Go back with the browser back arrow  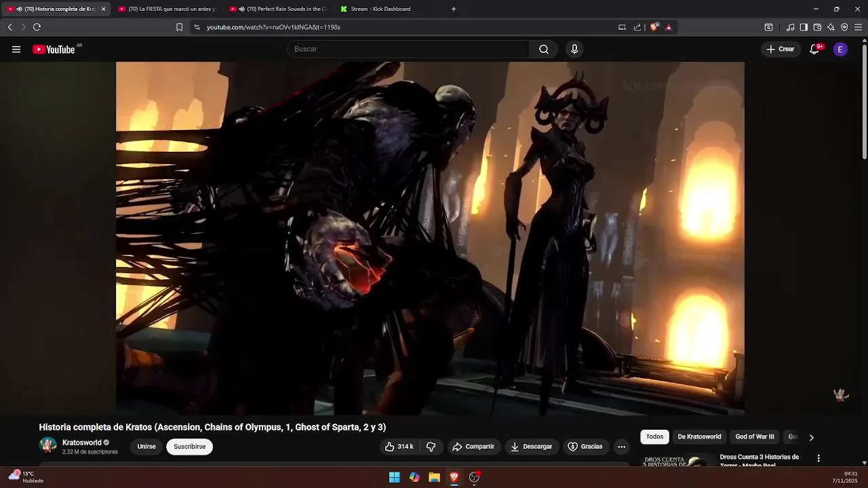(x=9, y=27)
